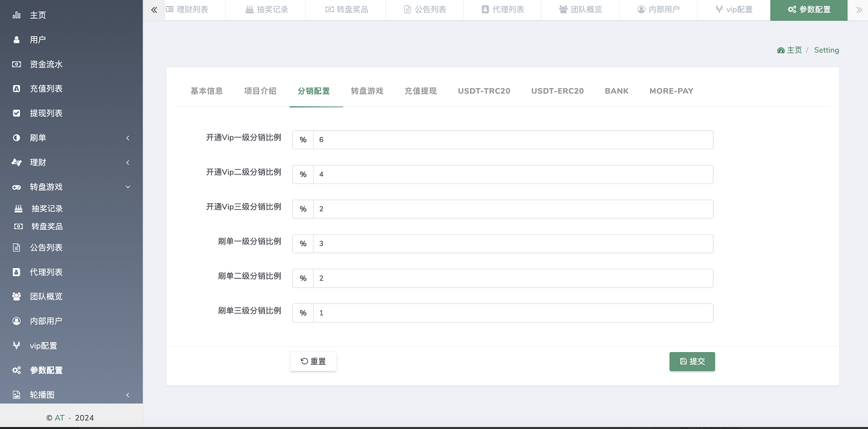
Task: Click the 用户 person icon in sidebar
Action: tap(17, 39)
